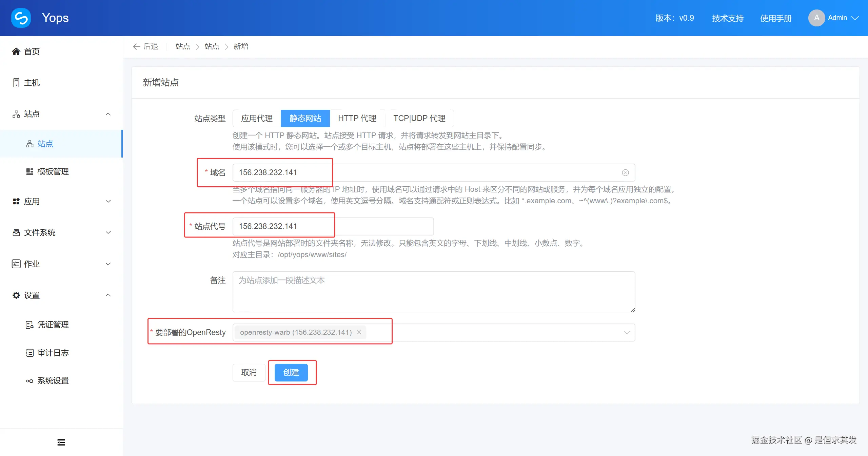Click the 主机 host icon in sidebar

click(16, 83)
